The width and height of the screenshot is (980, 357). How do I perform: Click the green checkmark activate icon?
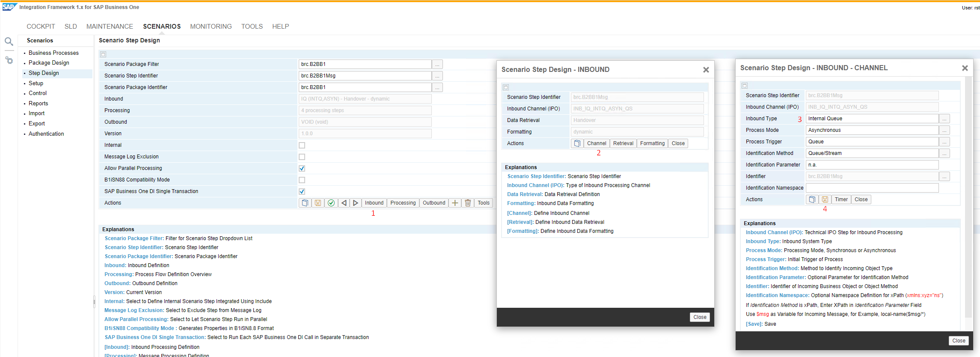331,203
